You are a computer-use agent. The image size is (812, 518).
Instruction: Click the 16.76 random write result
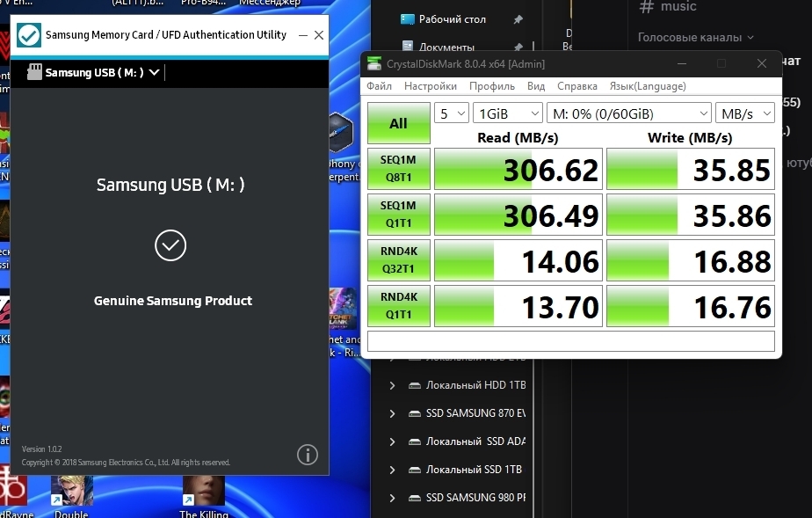pos(691,306)
